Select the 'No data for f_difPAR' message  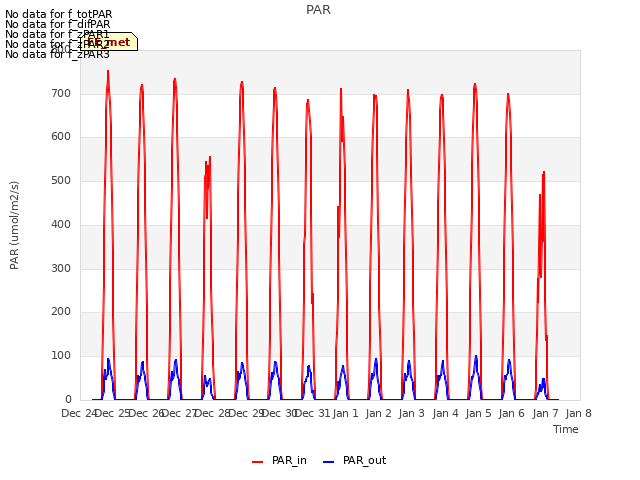pyautogui.click(x=58, y=24)
